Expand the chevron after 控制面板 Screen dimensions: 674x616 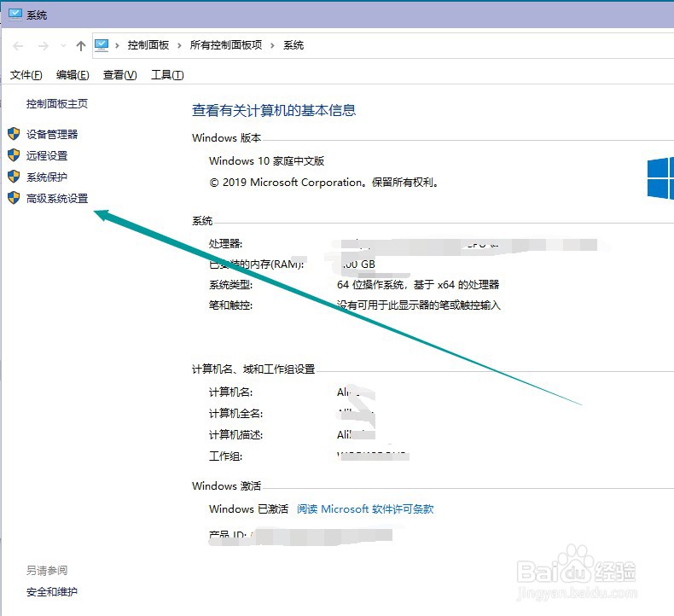coord(179,45)
